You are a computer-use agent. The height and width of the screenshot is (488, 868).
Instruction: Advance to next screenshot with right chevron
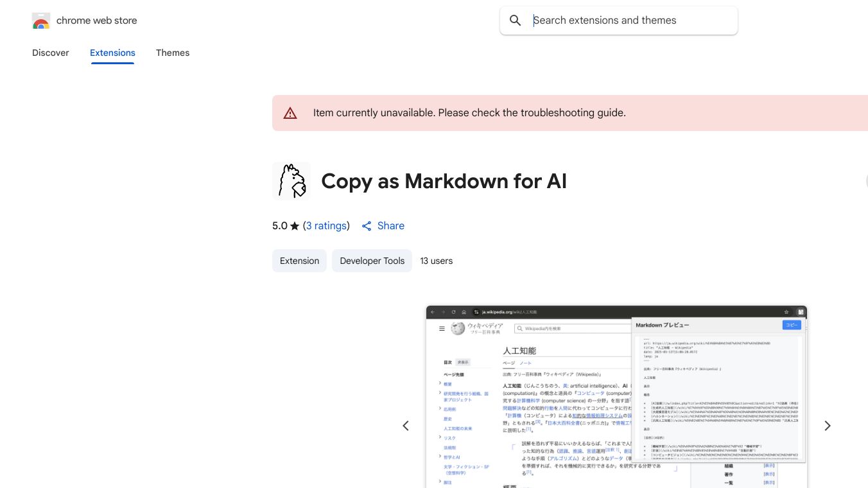(828, 426)
